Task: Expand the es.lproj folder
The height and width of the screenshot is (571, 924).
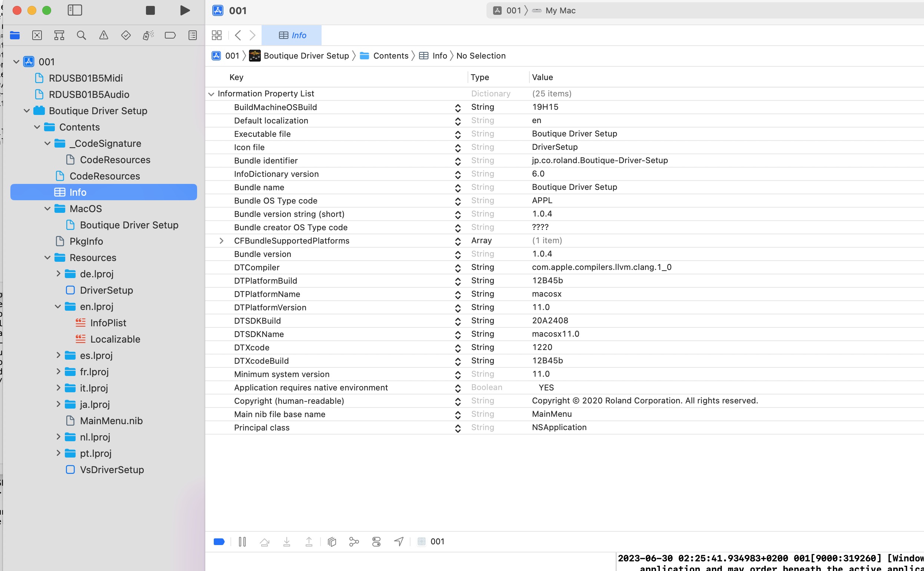Action: tap(58, 355)
